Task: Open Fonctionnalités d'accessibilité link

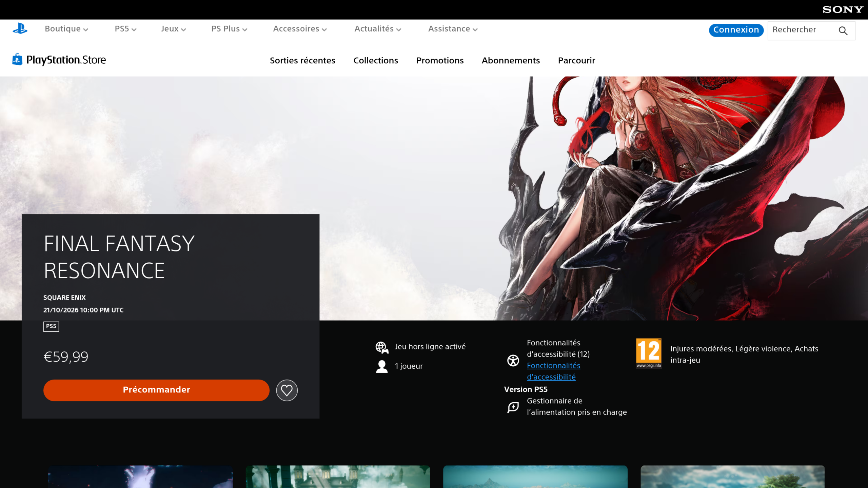Action: pyautogui.click(x=553, y=371)
